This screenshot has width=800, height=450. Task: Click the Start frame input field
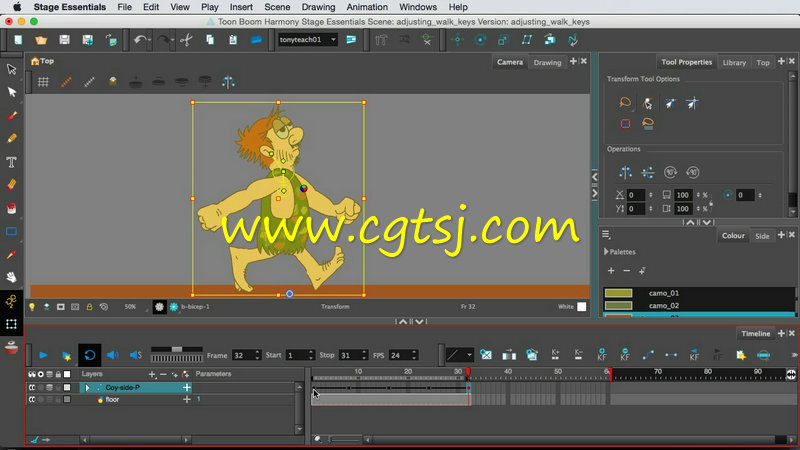(296, 355)
